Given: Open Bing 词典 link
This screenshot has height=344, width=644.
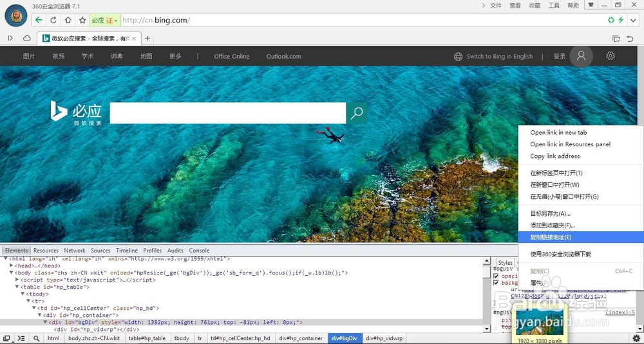Looking at the screenshot, I should click(117, 56).
